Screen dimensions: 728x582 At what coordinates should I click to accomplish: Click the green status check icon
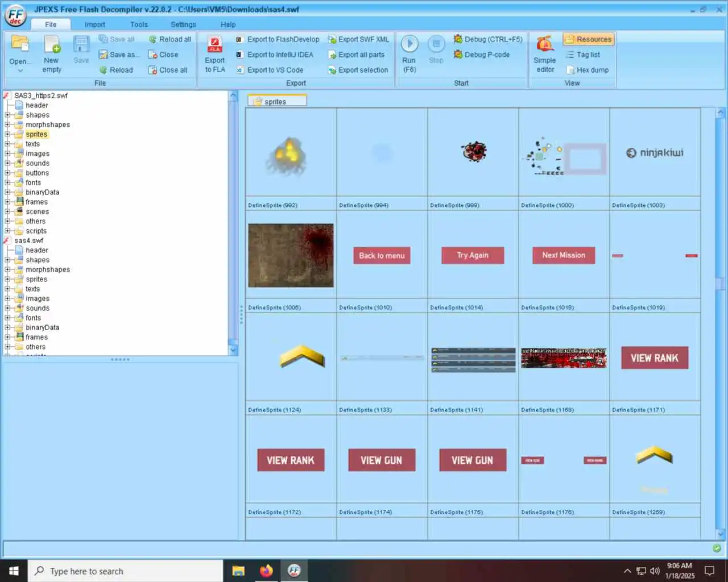click(x=717, y=548)
